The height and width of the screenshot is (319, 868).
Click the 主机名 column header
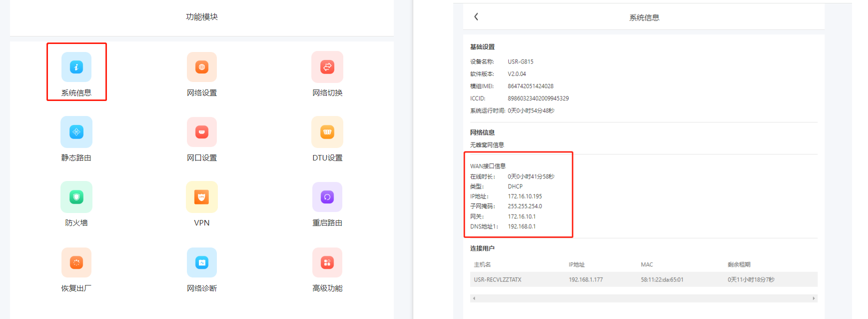click(482, 264)
